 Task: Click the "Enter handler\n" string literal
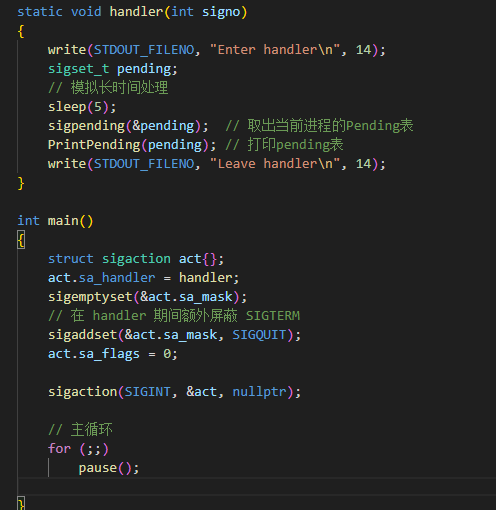(275, 50)
